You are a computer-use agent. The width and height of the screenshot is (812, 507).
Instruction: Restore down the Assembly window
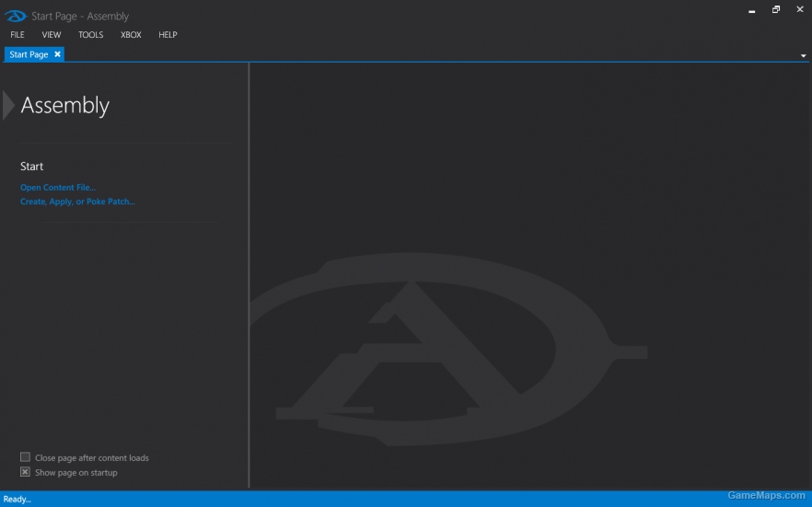[776, 9]
